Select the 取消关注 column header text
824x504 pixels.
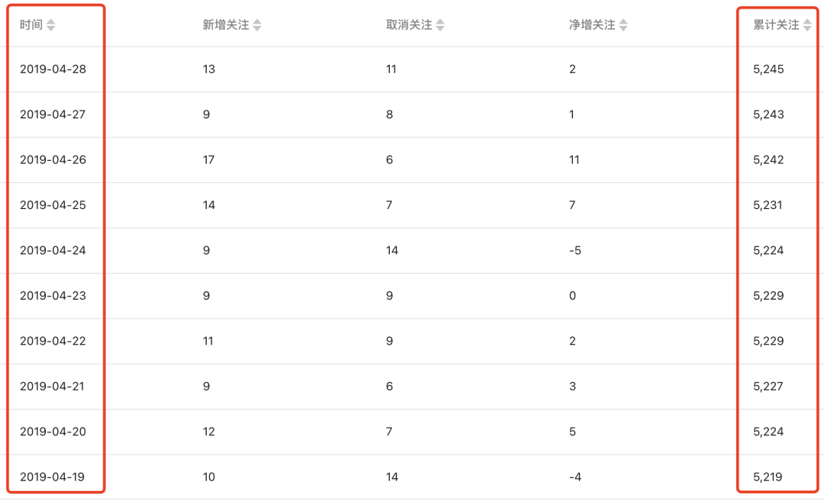[x=409, y=25]
